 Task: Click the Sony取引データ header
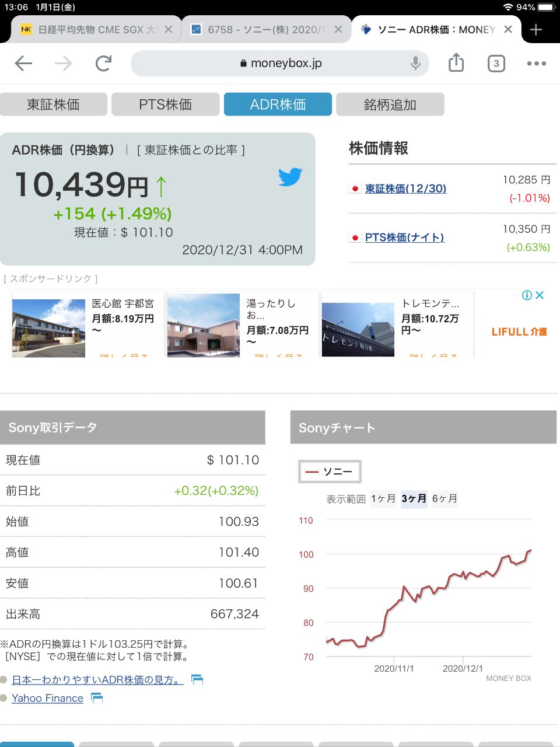132,427
